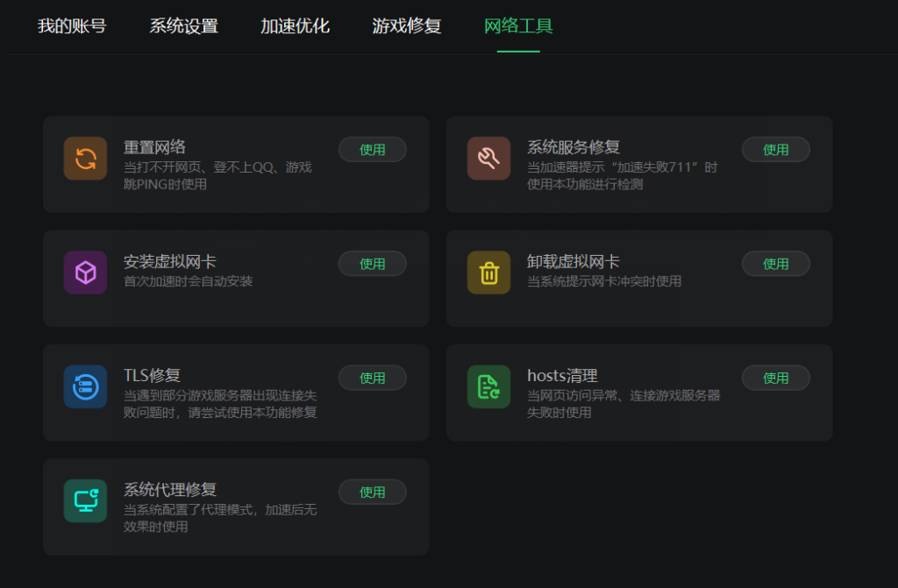Click 使用 for 系统代理修复
The width and height of the screenshot is (898, 588).
pos(372,492)
